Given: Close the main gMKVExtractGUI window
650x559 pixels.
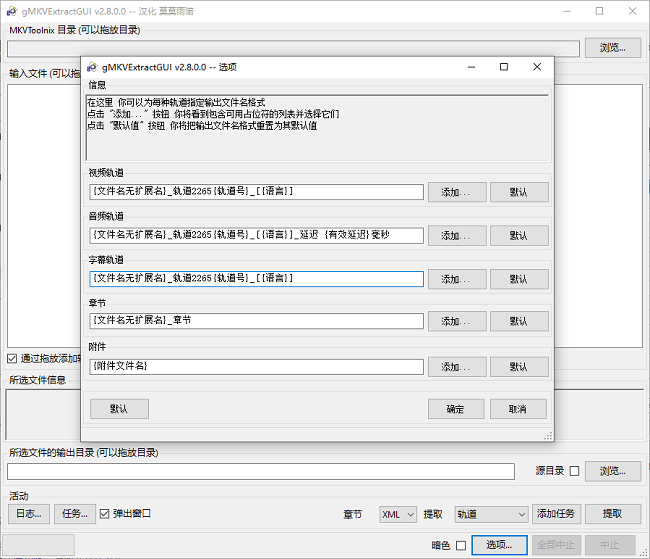Looking at the screenshot, I should 632,11.
